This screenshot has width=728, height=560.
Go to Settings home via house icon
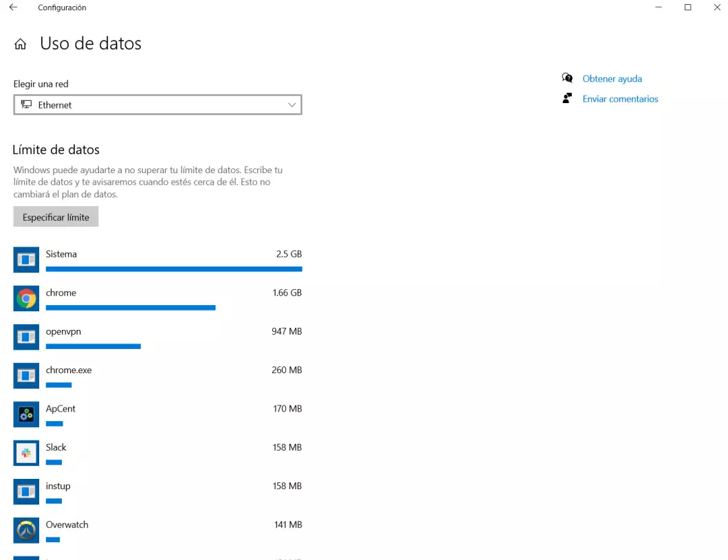click(x=21, y=45)
